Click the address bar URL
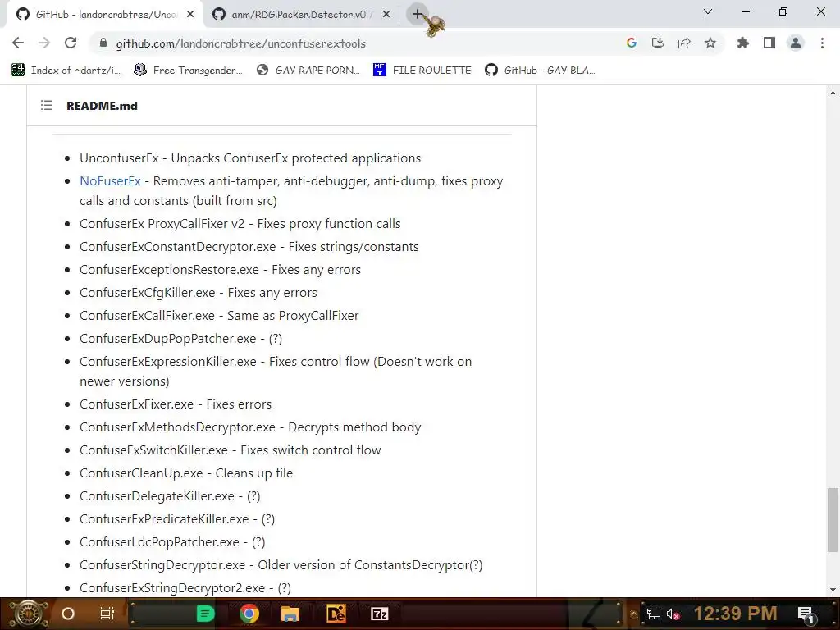Image resolution: width=840 pixels, height=630 pixels. click(x=240, y=43)
